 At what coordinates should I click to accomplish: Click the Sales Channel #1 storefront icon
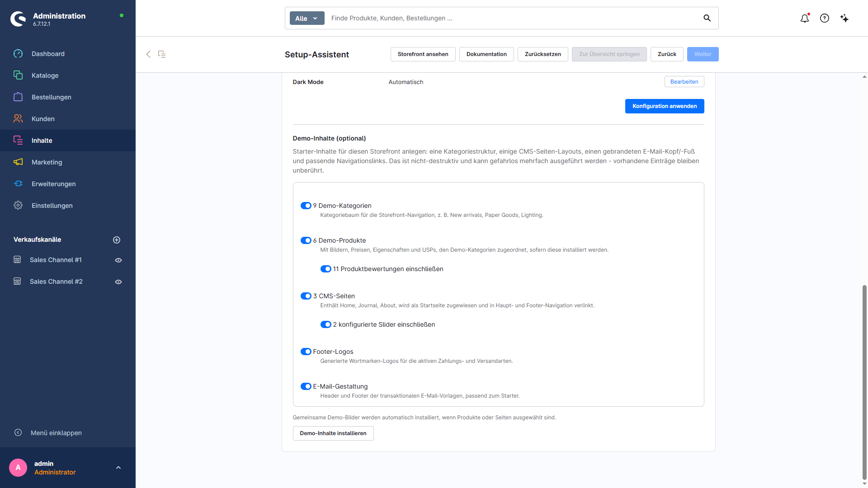(x=17, y=260)
